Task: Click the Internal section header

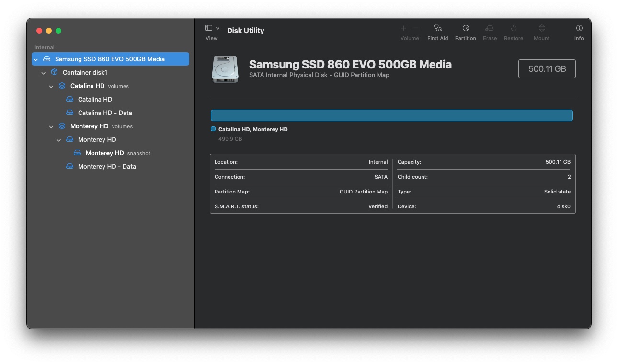Action: (x=45, y=47)
